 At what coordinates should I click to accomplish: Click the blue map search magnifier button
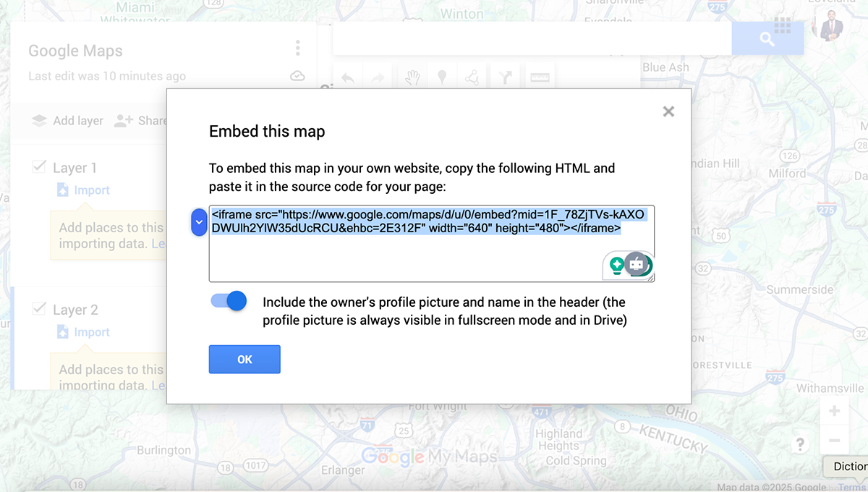767,39
